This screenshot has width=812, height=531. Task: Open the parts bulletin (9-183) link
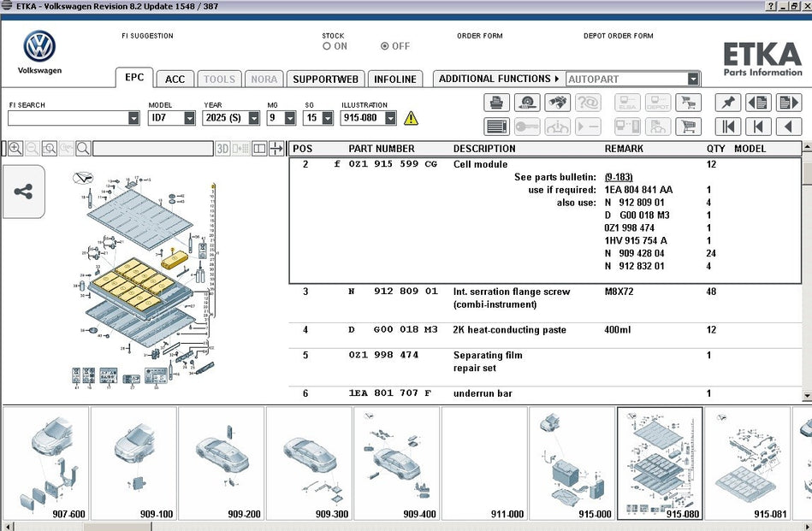[620, 177]
